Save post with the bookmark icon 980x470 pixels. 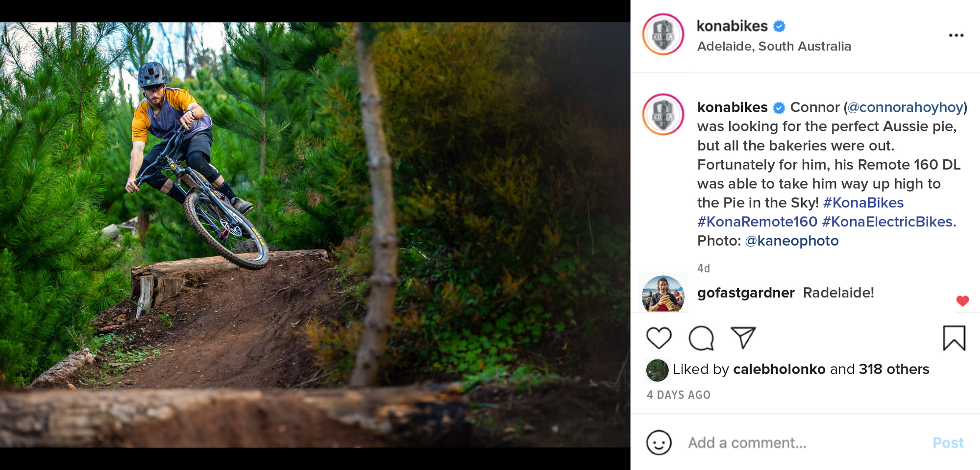pyautogui.click(x=954, y=338)
